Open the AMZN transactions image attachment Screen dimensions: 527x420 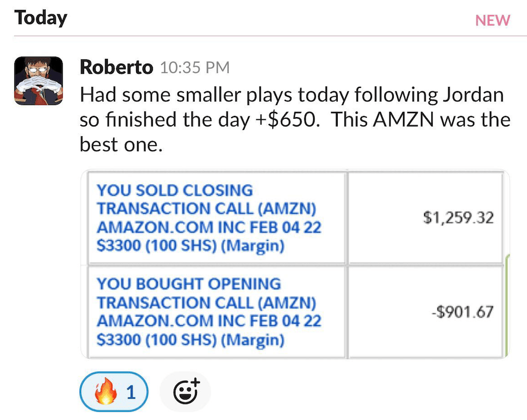click(x=295, y=264)
